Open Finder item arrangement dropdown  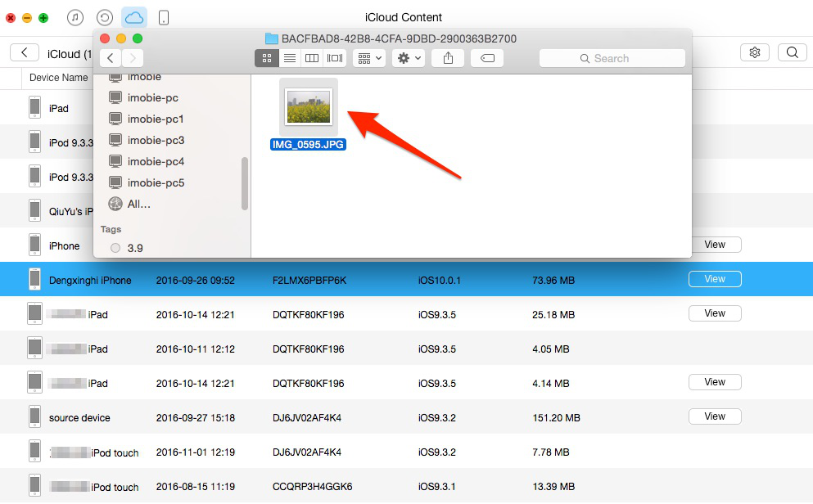pos(370,58)
